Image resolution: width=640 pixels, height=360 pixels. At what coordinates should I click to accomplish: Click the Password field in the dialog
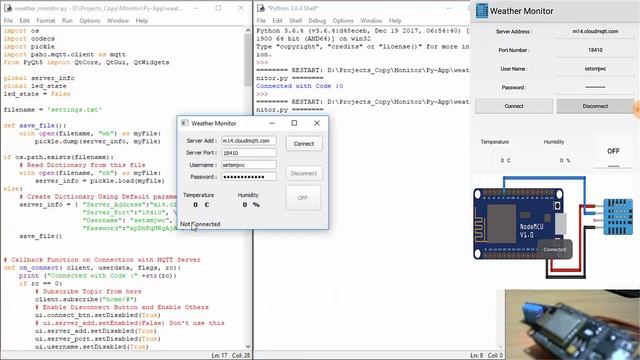(249, 177)
